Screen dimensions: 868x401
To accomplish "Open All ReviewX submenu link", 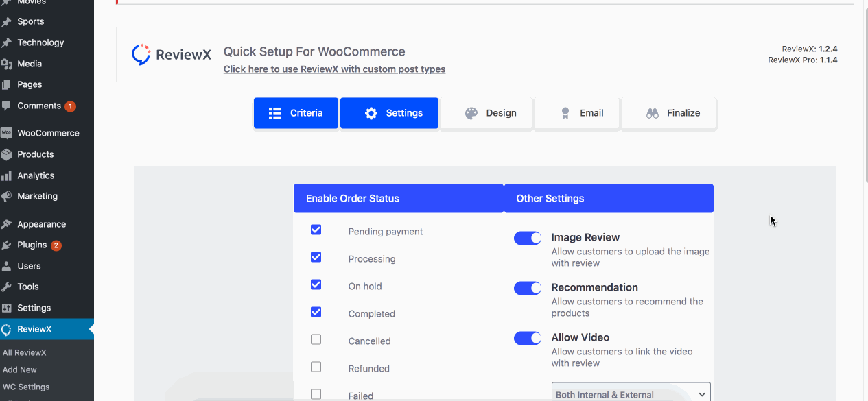I will pos(25,352).
